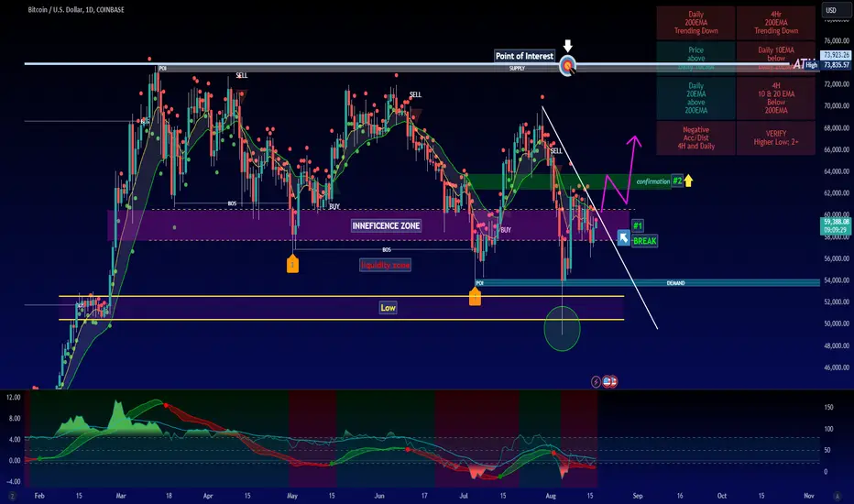Image resolution: width=854 pixels, height=504 pixels.
Task: Click the 12.00 indicator scale value
Action: click(x=13, y=397)
